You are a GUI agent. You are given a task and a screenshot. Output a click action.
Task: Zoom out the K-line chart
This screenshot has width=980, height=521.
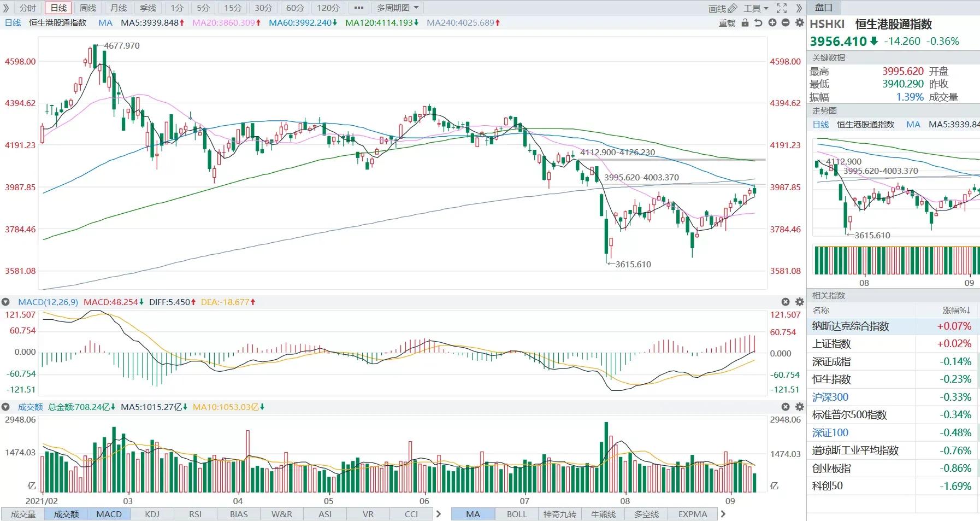coord(786,23)
